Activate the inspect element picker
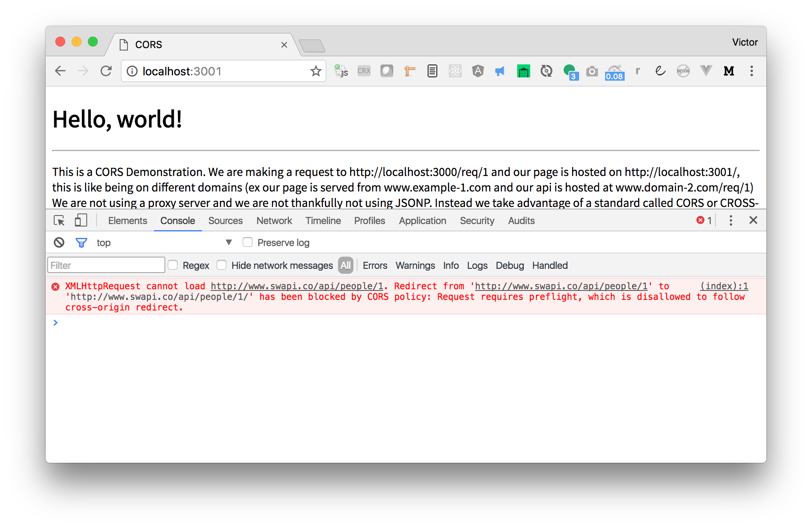This screenshot has height=528, width=812. tap(59, 220)
